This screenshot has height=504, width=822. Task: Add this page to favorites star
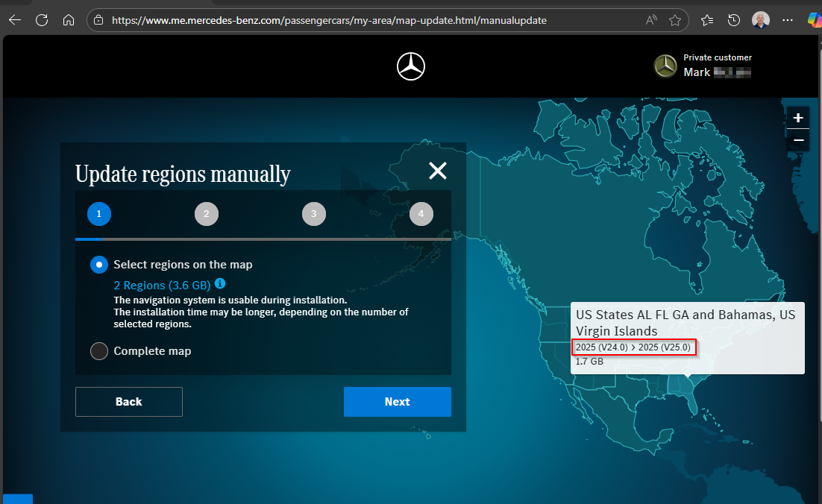[675, 20]
